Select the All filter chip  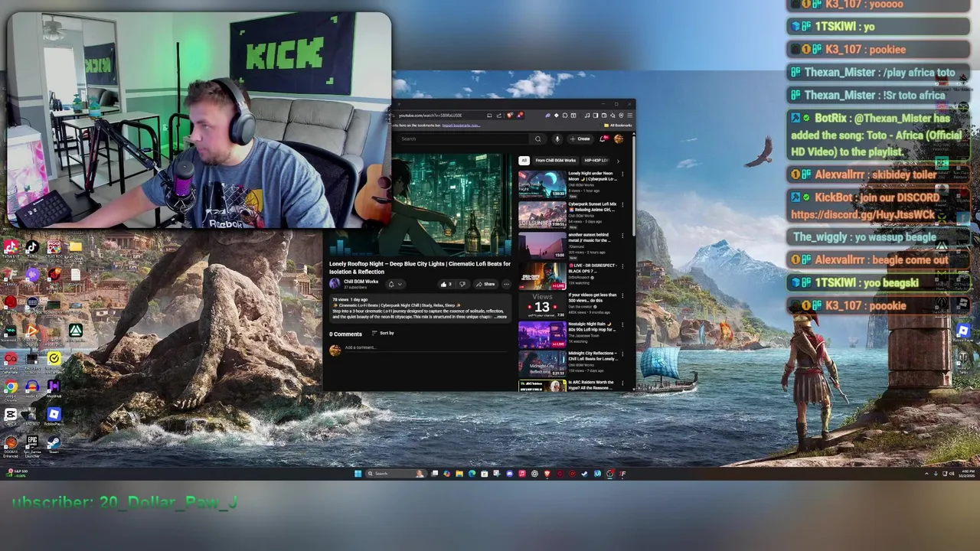click(x=524, y=161)
